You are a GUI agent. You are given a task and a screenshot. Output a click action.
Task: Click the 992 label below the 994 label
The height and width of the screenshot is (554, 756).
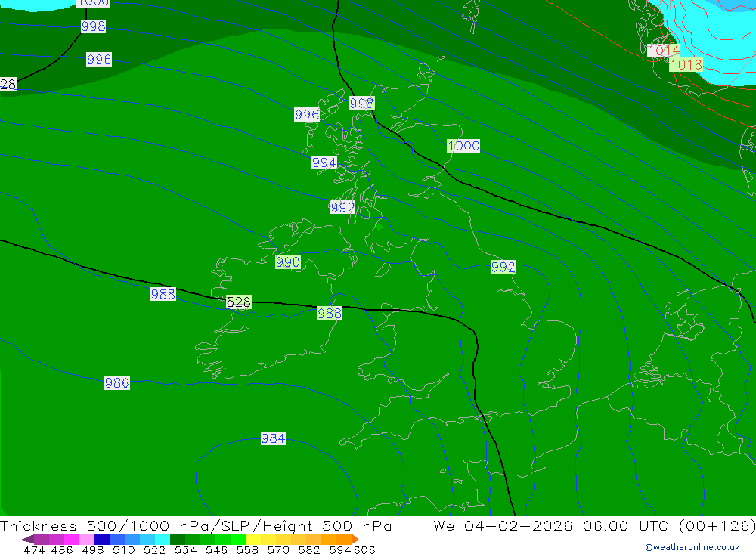pos(342,207)
